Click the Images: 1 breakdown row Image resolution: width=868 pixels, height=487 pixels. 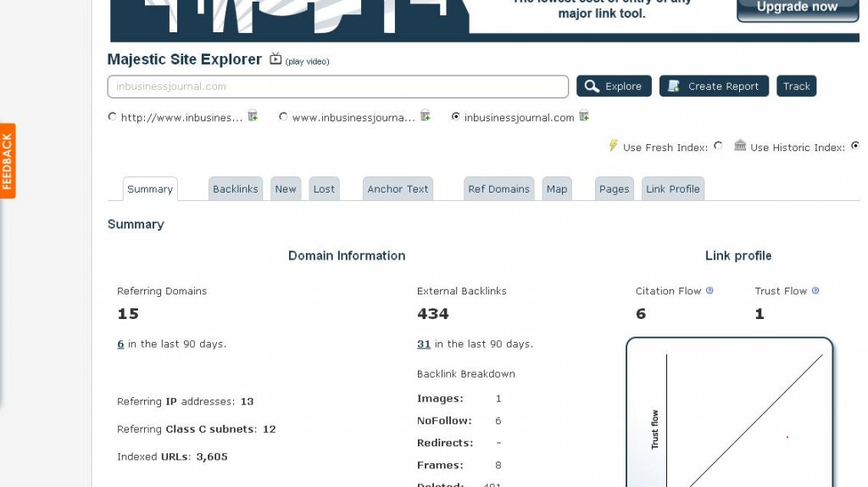pos(459,399)
